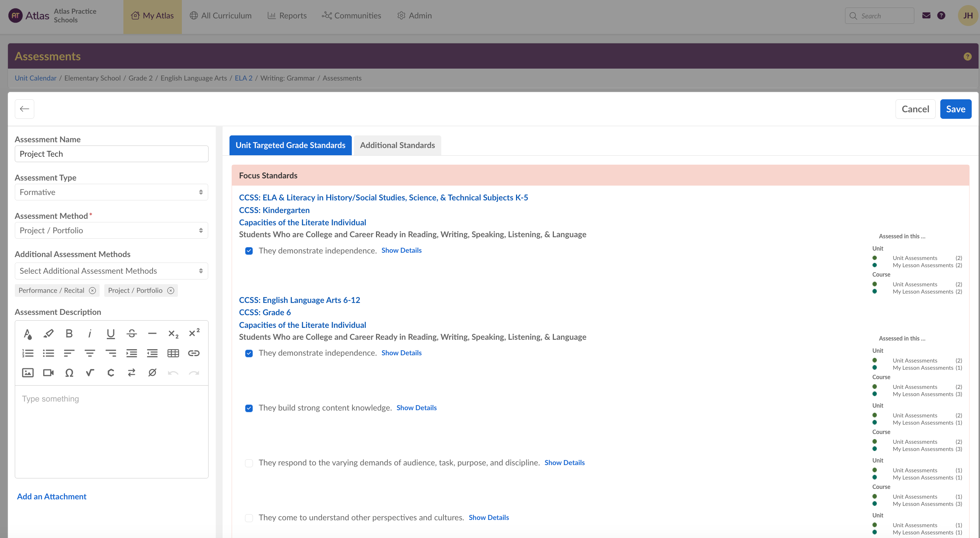Click the insert link icon

tap(194, 353)
